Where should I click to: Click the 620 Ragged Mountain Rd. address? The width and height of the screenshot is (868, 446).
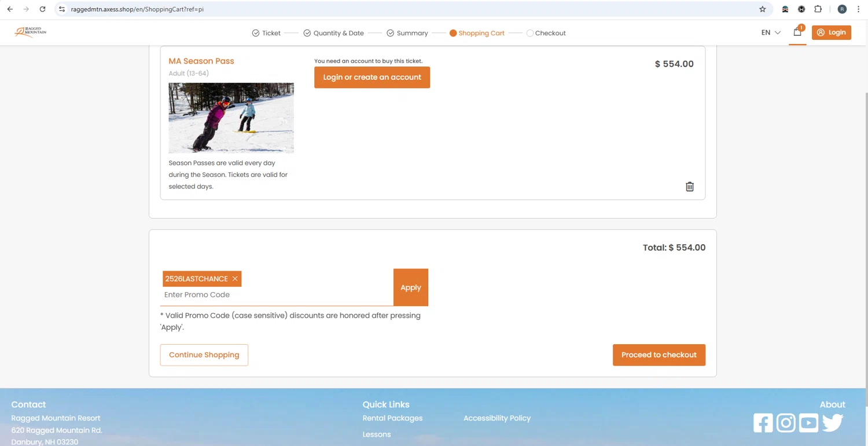coord(57,430)
